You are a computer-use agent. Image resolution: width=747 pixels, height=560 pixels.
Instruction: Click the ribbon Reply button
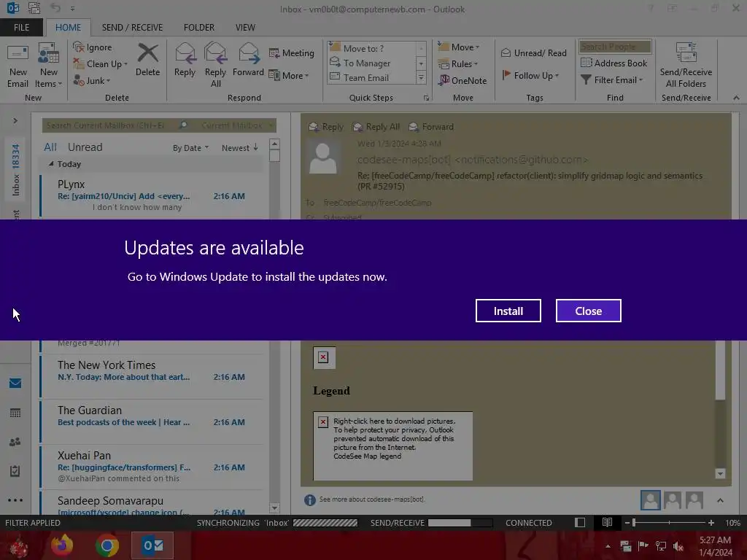pyautogui.click(x=185, y=60)
